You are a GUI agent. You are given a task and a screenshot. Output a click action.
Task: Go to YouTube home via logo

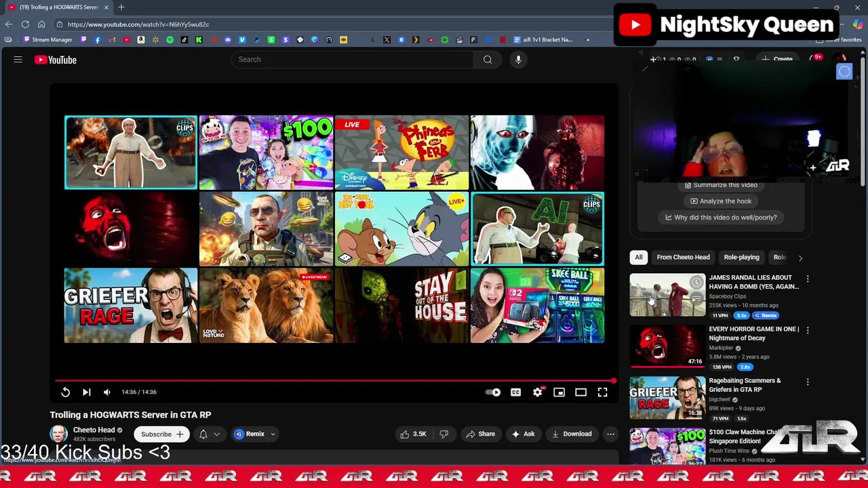click(56, 60)
